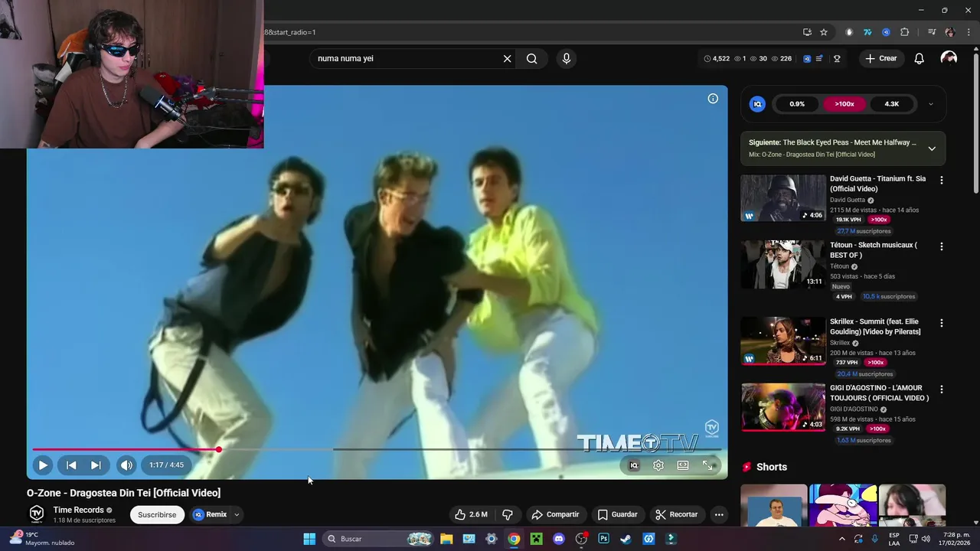Open Photoshop from the taskbar

click(603, 539)
